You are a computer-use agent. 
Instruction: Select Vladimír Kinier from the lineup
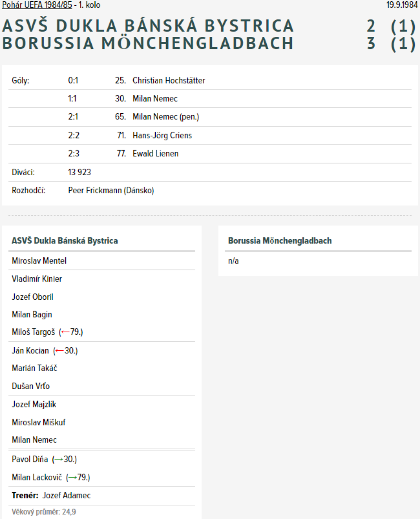(37, 279)
